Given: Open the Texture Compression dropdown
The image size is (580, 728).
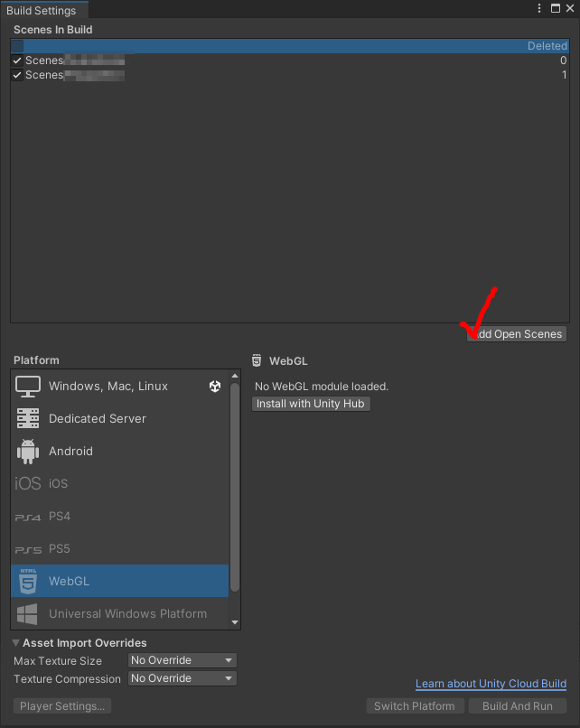Looking at the screenshot, I should 182,678.
